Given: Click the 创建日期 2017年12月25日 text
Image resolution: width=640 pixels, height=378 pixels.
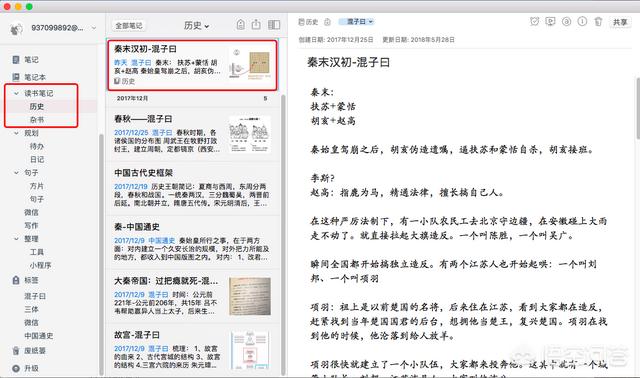Looking at the screenshot, I should click(x=336, y=40).
